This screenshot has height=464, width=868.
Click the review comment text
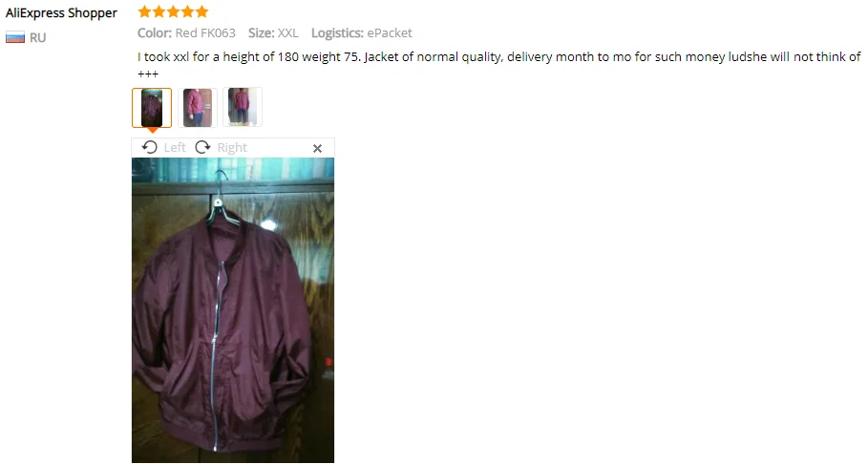coord(499,65)
